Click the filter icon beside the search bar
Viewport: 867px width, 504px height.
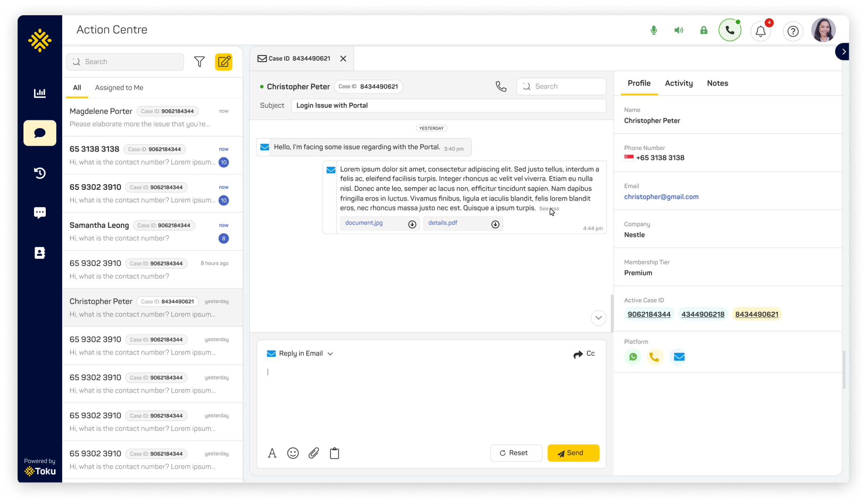point(199,61)
